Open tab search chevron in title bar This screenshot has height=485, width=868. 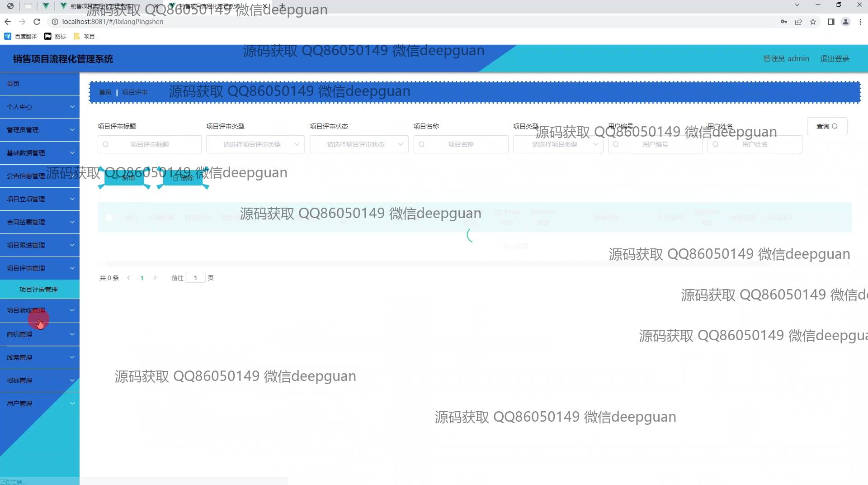click(797, 5)
